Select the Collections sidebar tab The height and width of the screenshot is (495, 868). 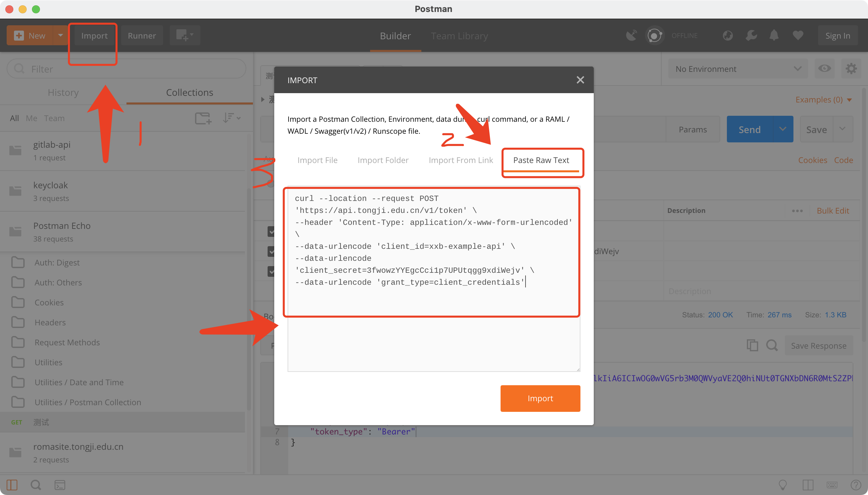tap(189, 92)
